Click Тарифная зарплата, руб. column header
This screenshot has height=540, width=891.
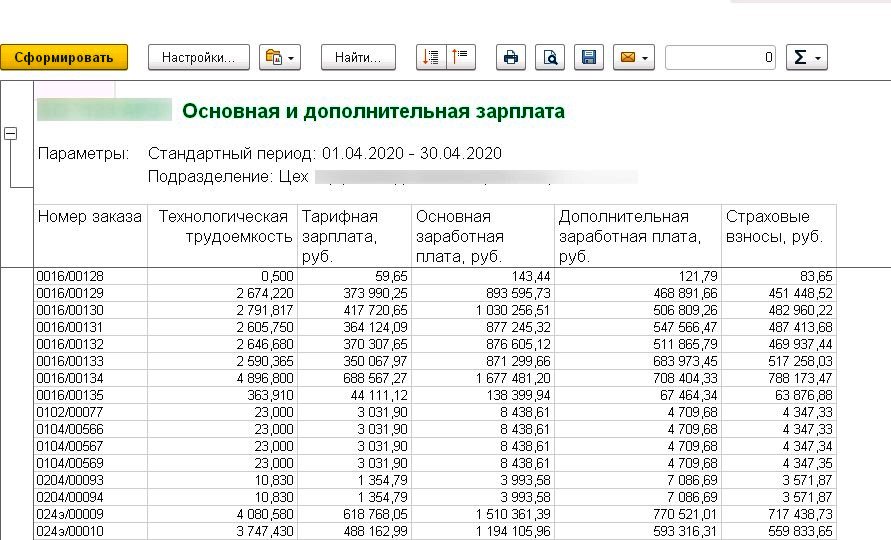[355, 236]
